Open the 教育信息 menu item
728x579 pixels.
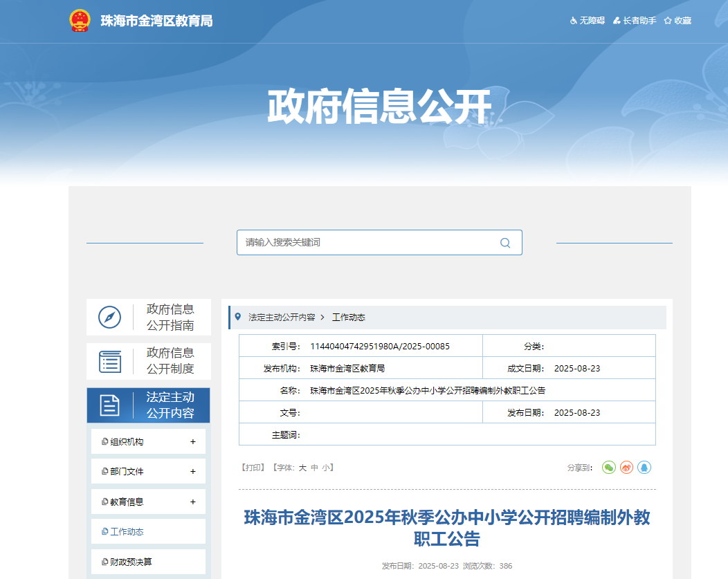126,502
